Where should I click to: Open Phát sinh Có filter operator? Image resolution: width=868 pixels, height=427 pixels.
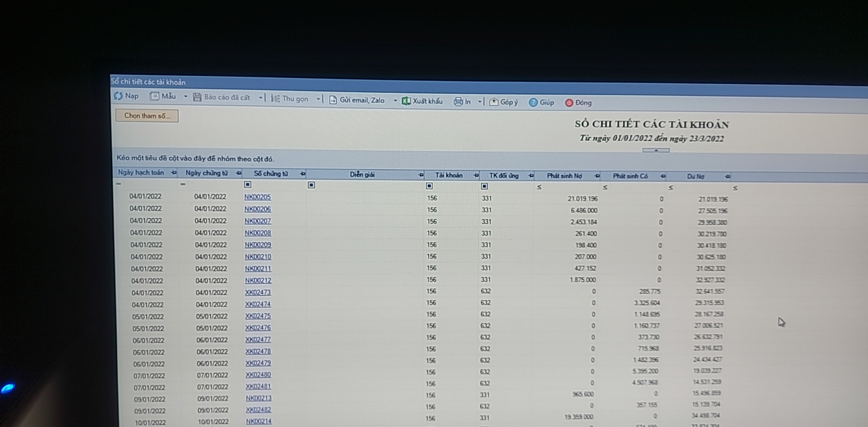pyautogui.click(x=605, y=187)
